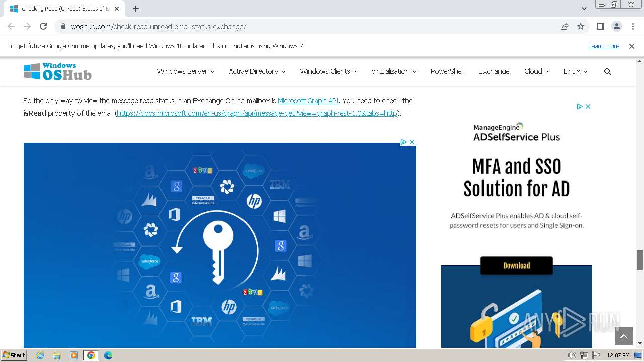644x362 pixels.
Task: Open Action Center flag icon
Action: 596,355
